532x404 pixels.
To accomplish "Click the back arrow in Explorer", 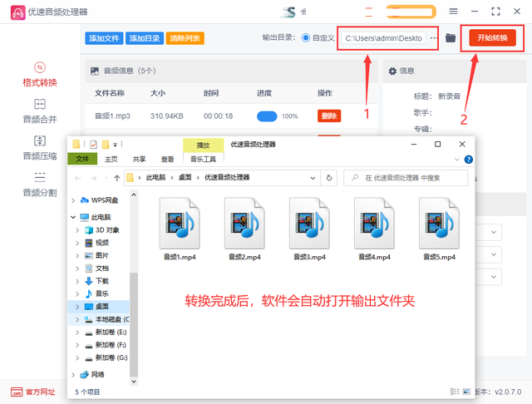I will coord(77,178).
